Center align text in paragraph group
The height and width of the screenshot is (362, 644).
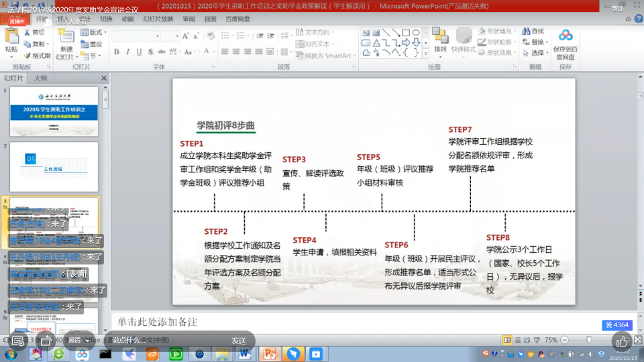[x=236, y=52]
